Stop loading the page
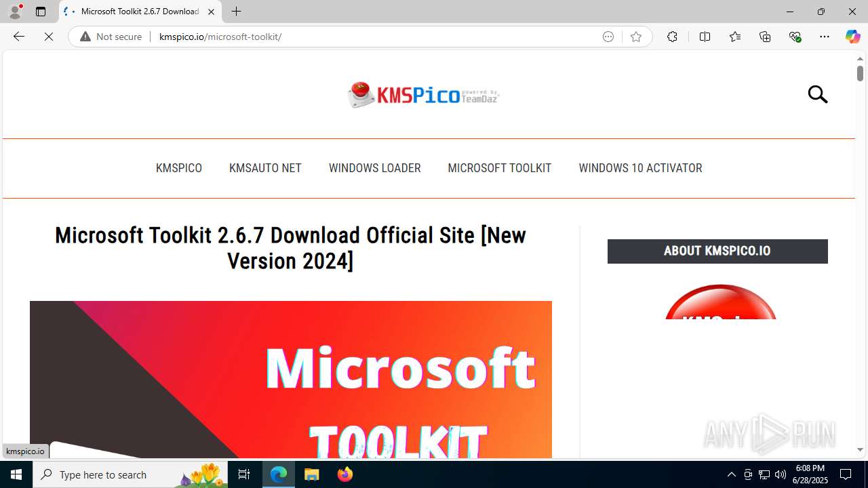 coord(49,37)
